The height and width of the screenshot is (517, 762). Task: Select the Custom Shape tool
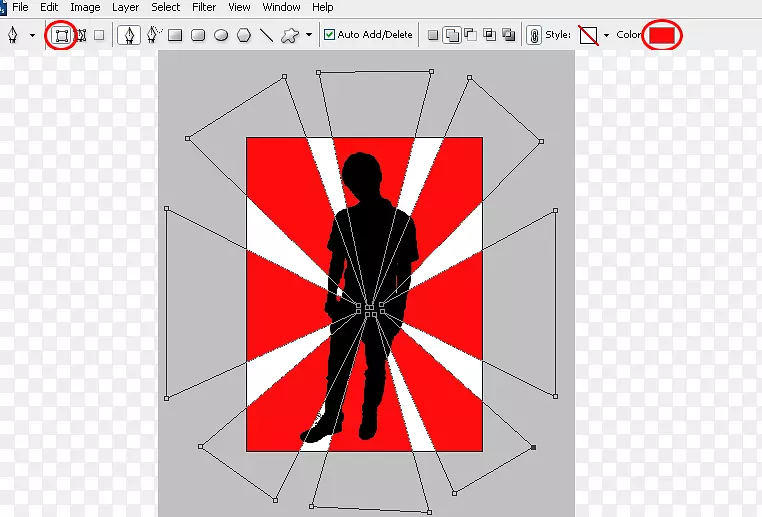[290, 35]
